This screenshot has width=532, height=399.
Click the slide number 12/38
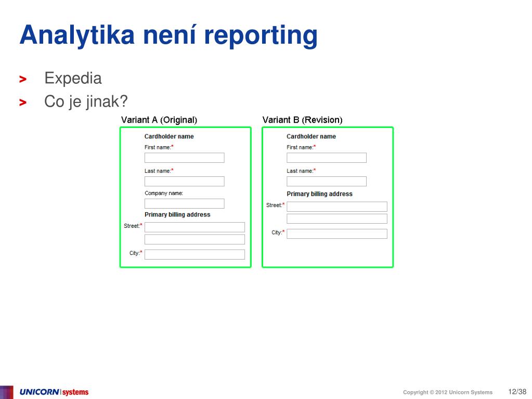click(x=517, y=392)
